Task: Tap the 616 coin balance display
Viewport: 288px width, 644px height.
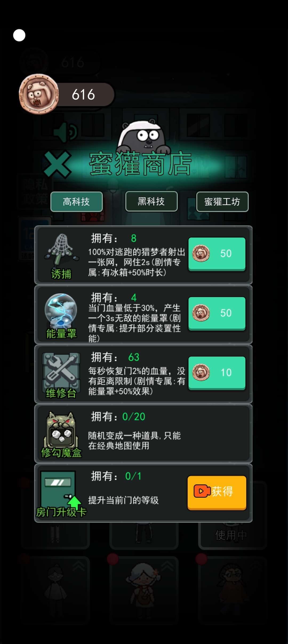Action: coord(83,95)
